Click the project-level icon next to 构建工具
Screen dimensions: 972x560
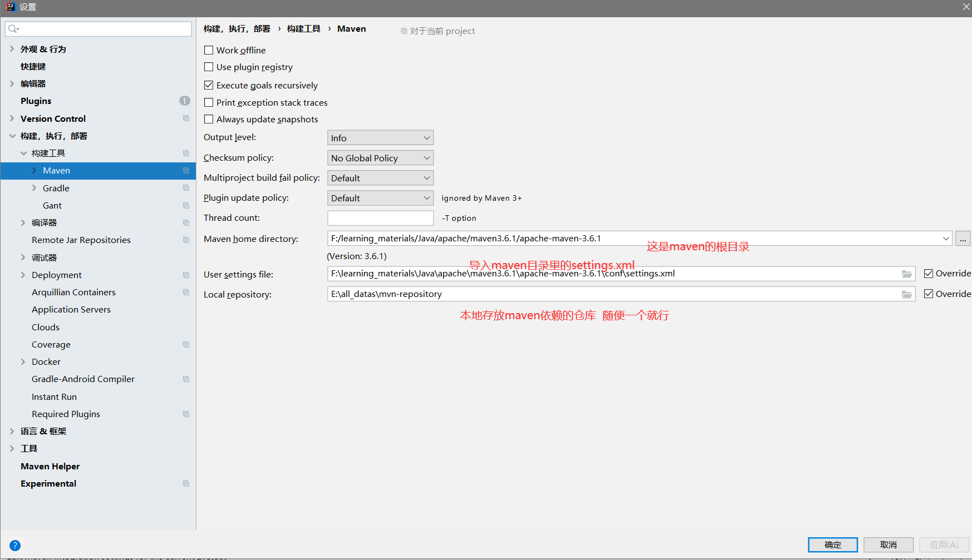tap(186, 153)
